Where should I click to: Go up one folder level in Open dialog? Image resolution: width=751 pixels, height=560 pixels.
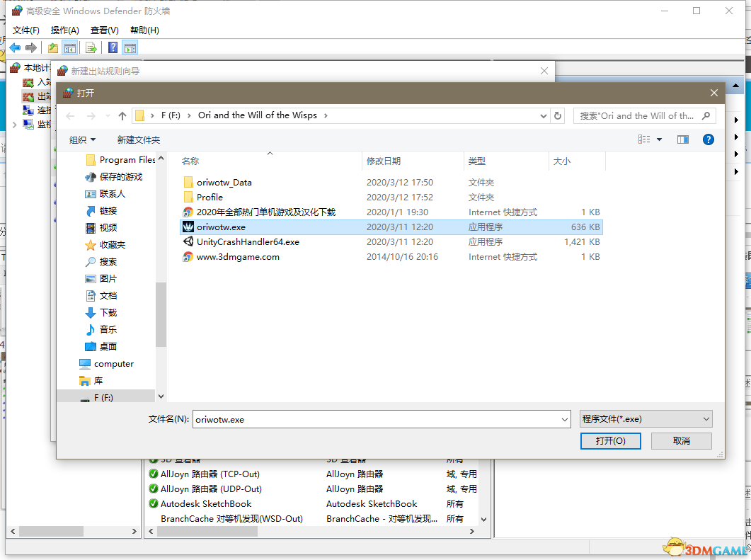click(122, 115)
